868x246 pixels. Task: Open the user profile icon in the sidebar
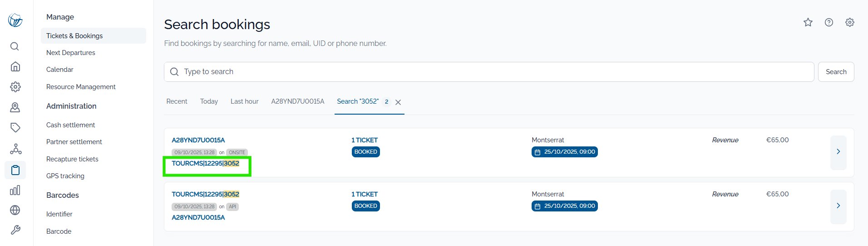(15, 107)
